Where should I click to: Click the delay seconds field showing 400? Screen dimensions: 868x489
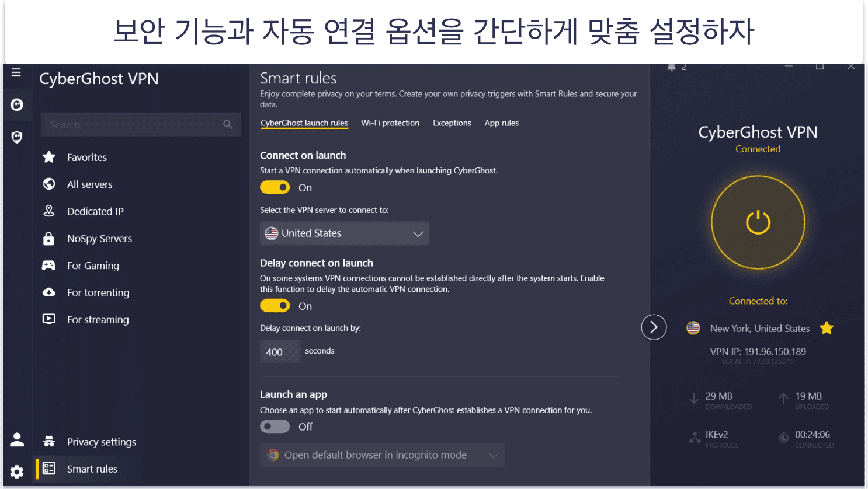coord(280,351)
